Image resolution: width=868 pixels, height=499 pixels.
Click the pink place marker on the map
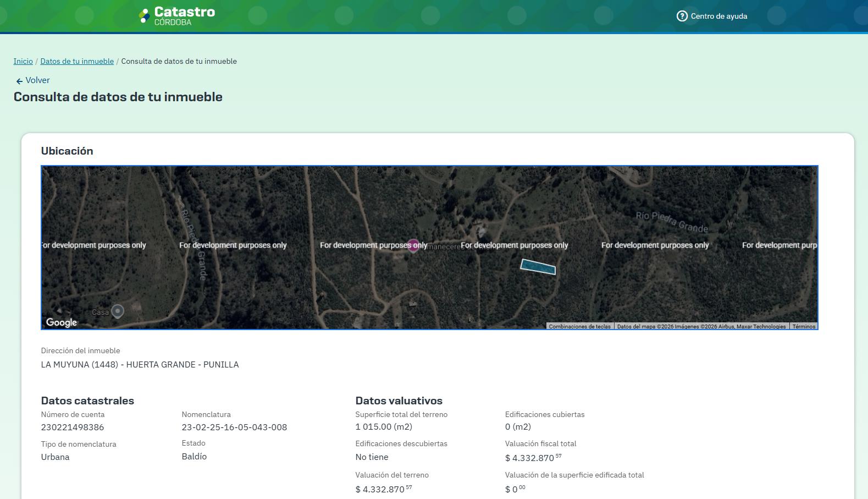(x=413, y=245)
